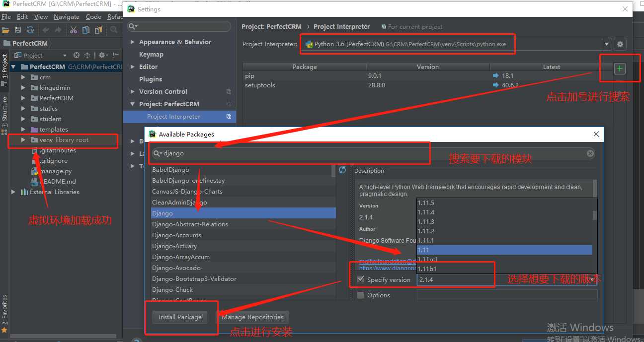Select the Keymap settings item

point(151,55)
